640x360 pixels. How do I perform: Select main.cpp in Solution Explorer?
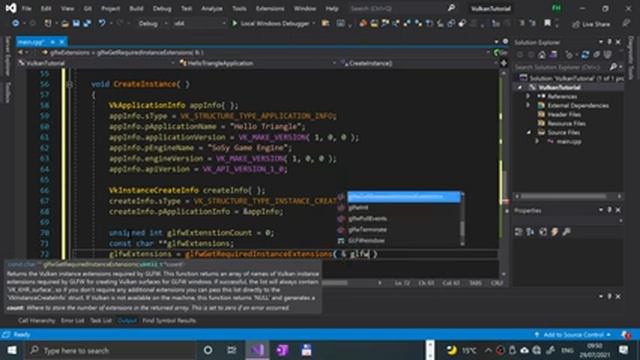[569, 141]
